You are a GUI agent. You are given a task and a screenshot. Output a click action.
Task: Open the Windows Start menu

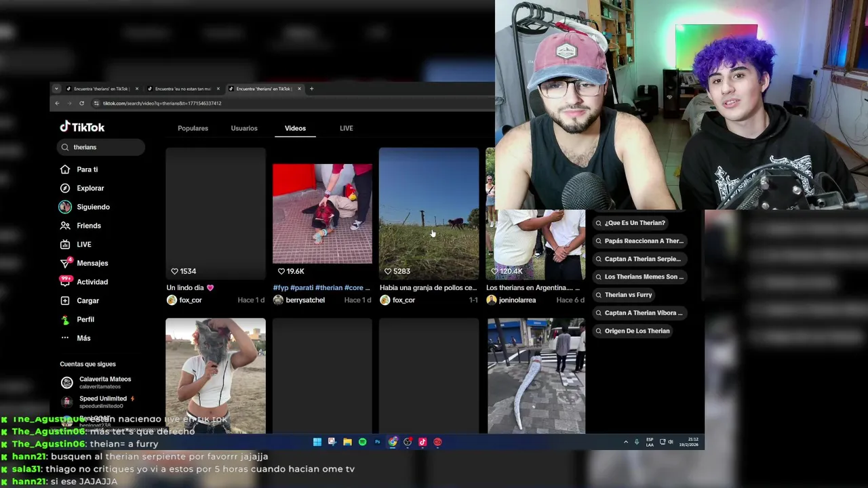[x=317, y=442]
